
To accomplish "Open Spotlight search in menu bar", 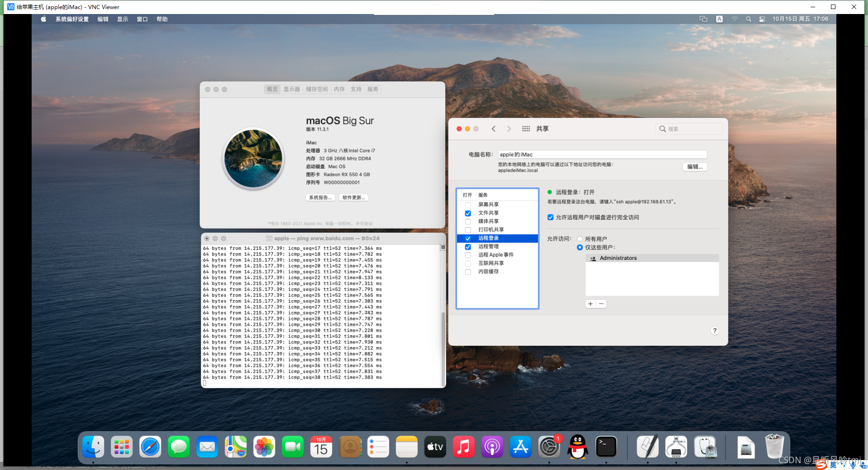I will 749,19.
